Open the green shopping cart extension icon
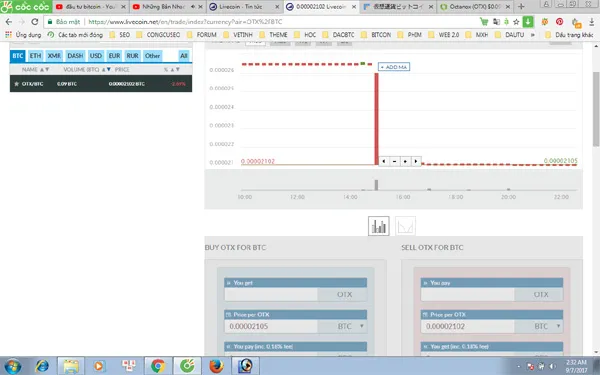The image size is (600, 375). [484, 22]
